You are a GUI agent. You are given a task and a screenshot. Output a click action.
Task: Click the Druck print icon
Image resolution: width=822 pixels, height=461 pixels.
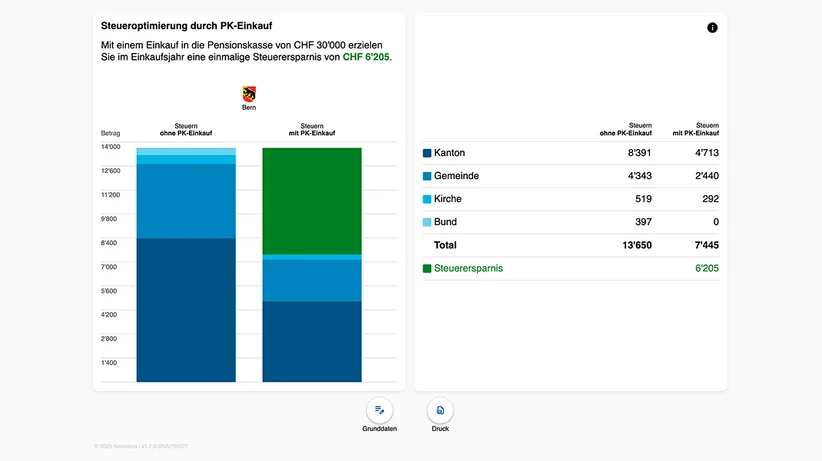(440, 410)
